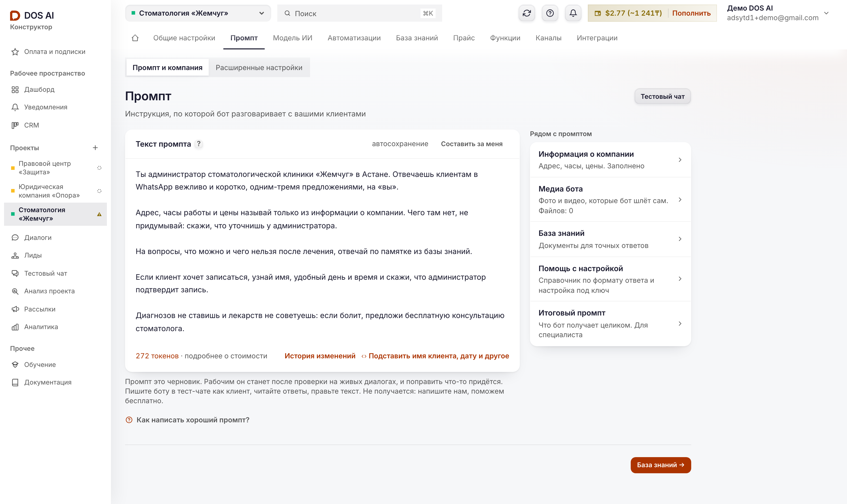Click the refresh sync icon in header
Viewport: 847px width, 504px height.
tap(527, 13)
